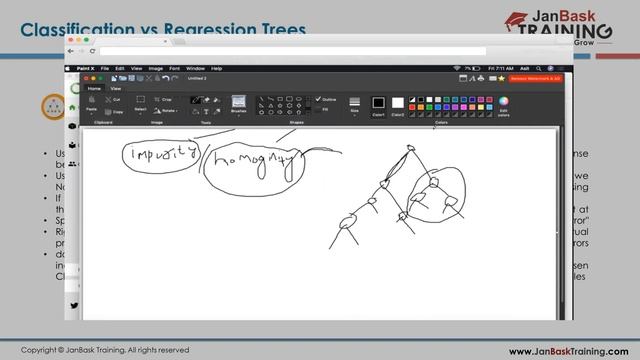The width and height of the screenshot is (640, 360).
Task: Select the Color2 white swatch
Action: pos(398,103)
